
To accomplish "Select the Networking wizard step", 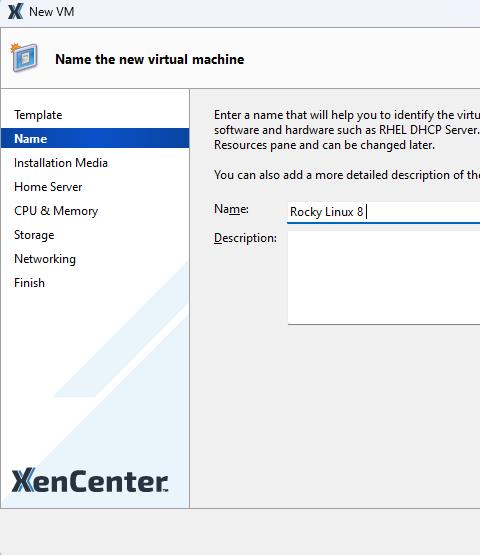I will point(45,259).
